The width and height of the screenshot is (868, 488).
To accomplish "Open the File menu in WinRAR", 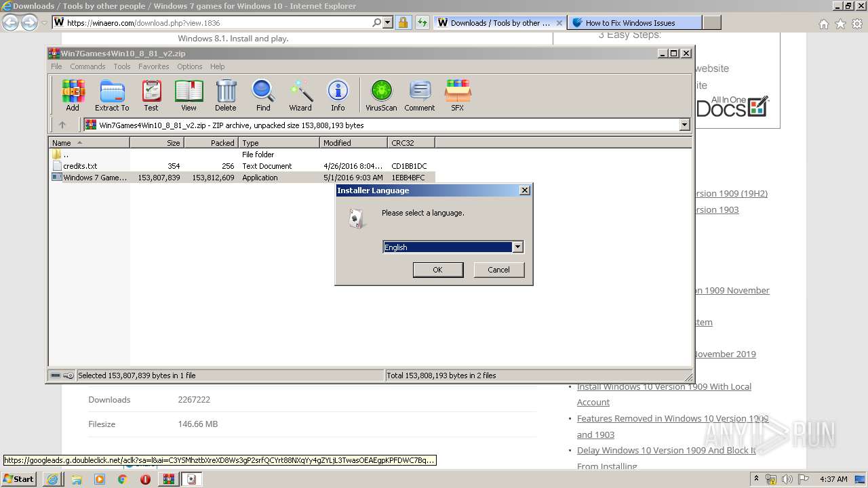I will point(56,66).
